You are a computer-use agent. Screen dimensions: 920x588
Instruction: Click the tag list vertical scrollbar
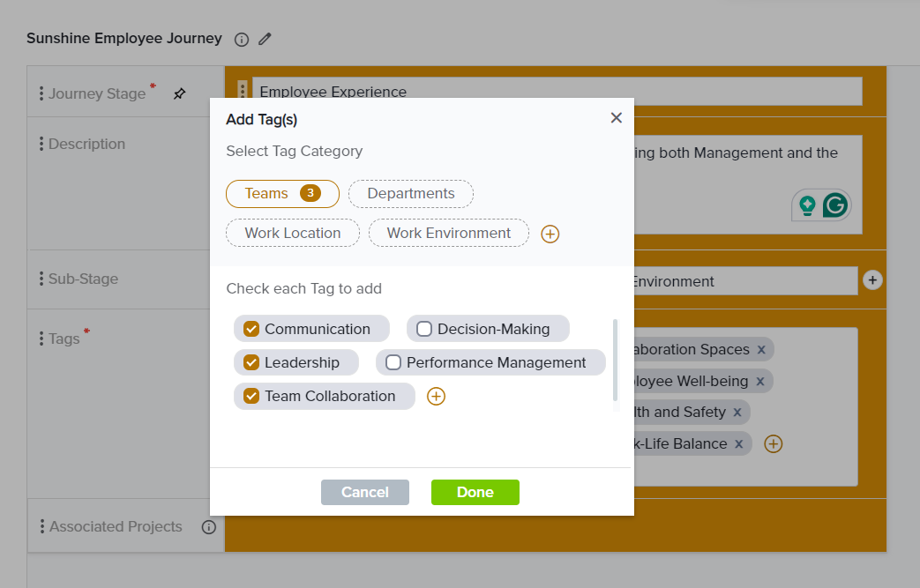pyautogui.click(x=615, y=361)
